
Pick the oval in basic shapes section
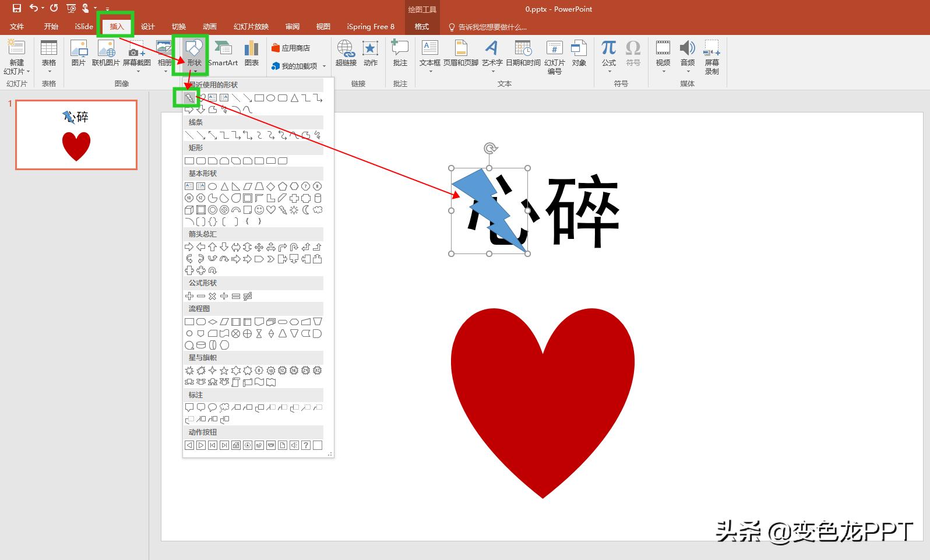[x=213, y=186]
